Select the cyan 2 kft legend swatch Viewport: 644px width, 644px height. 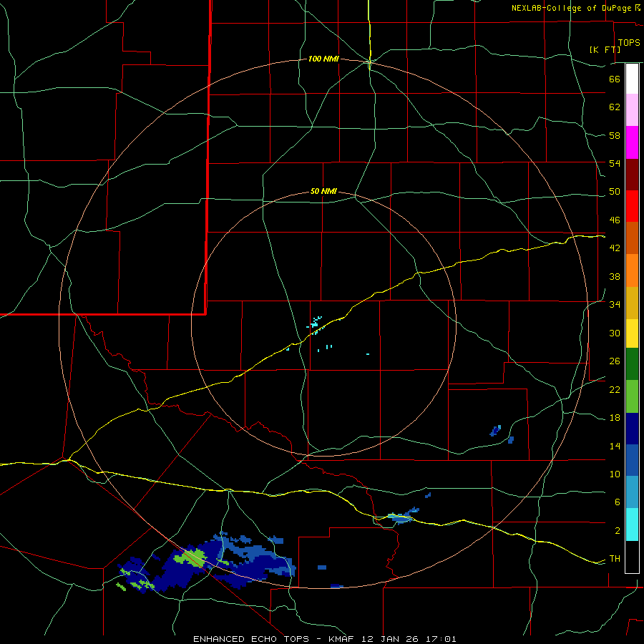pos(632,525)
